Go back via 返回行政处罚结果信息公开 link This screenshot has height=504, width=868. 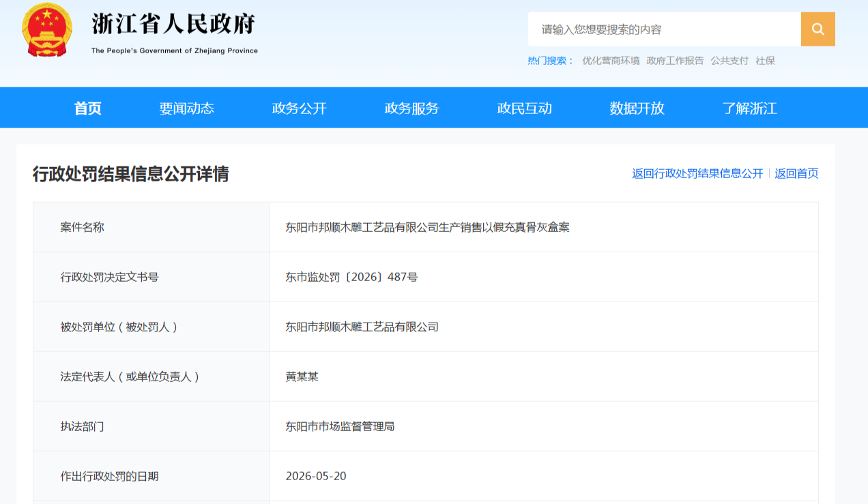click(697, 173)
